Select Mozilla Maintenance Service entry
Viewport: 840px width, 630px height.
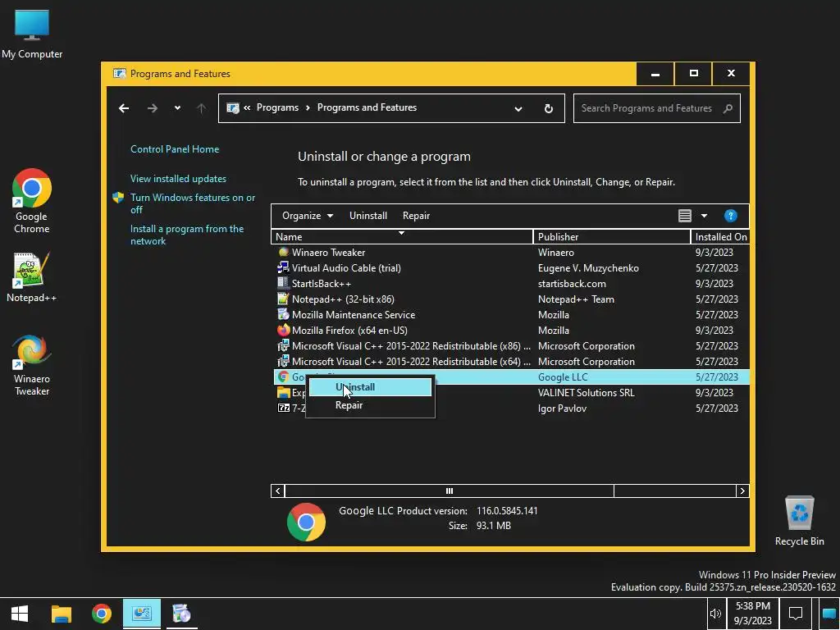[511, 314]
